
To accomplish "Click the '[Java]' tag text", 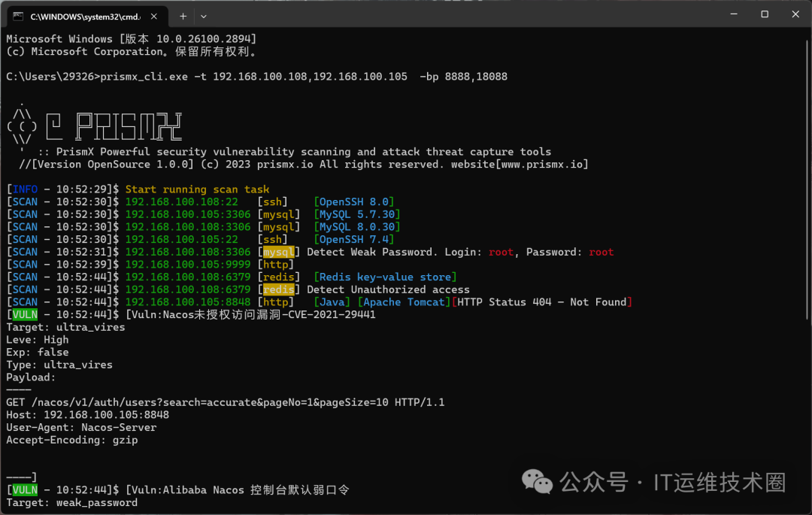I will 332,302.
